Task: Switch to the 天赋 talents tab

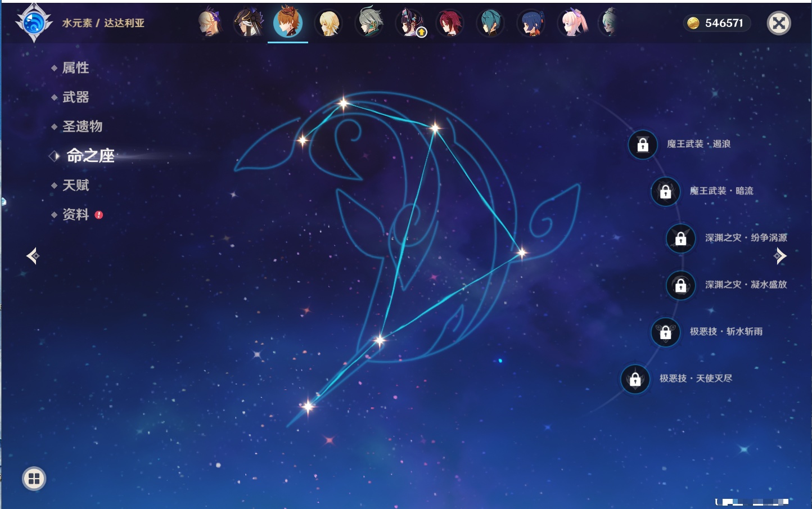Action: tap(75, 185)
